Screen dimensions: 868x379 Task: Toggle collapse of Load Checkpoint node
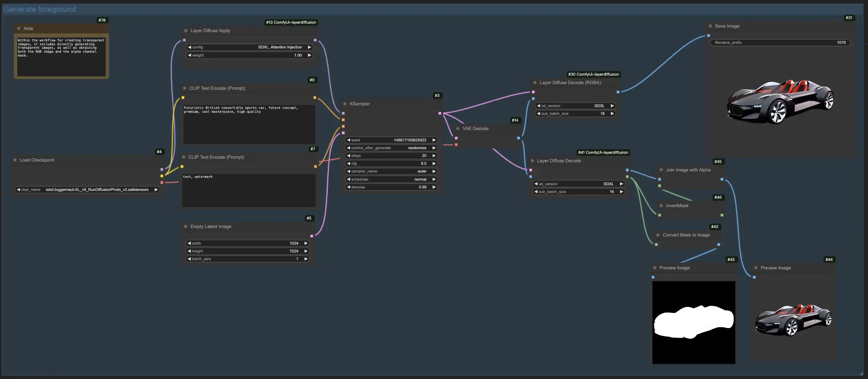click(x=15, y=160)
